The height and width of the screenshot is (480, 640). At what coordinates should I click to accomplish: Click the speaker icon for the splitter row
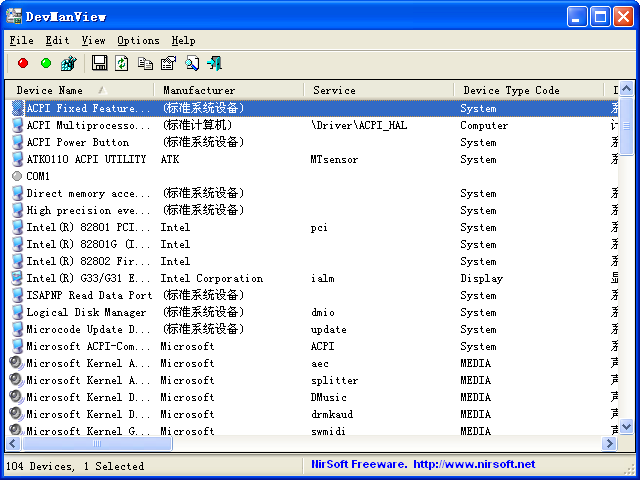[16, 380]
